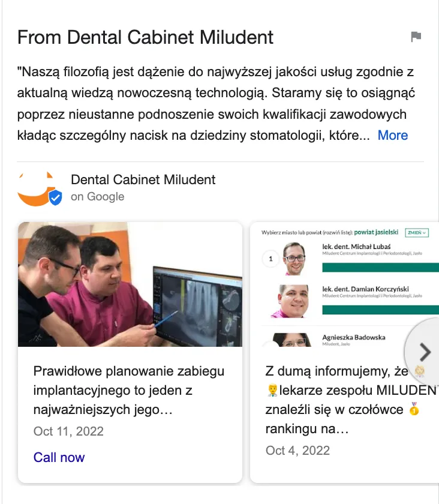Click the gold medal emoji
Viewport: 439px width, 504px height.
pyautogui.click(x=414, y=409)
